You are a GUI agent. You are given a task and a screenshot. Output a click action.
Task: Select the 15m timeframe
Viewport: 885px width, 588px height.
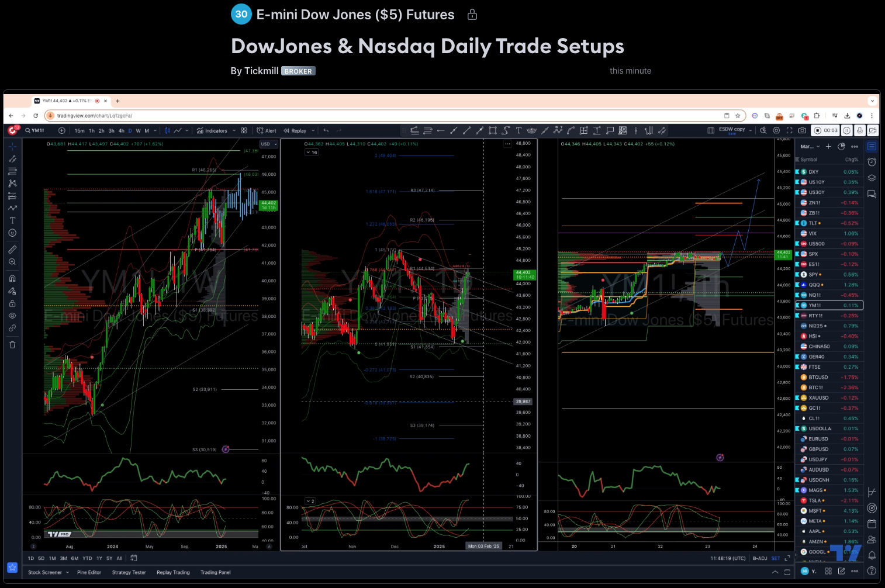click(79, 131)
